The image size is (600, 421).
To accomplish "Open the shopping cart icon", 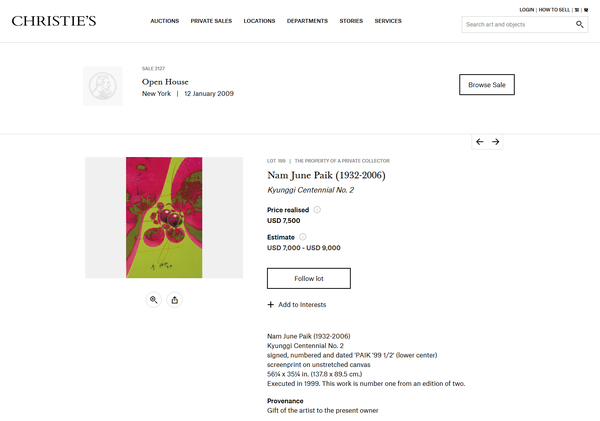I will tap(576, 9).
